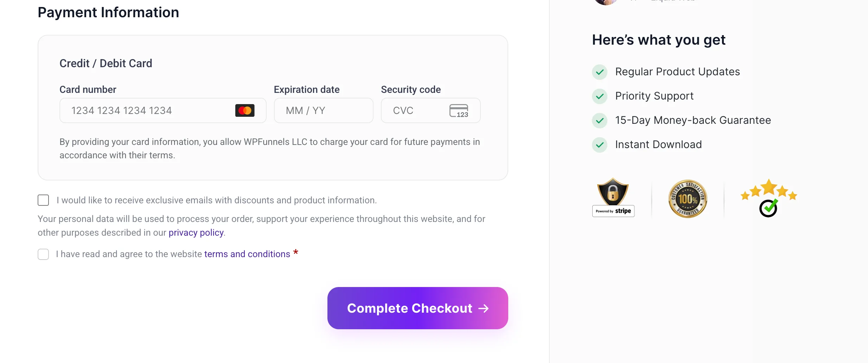
Task: Click the five-star rating badge
Action: click(768, 198)
